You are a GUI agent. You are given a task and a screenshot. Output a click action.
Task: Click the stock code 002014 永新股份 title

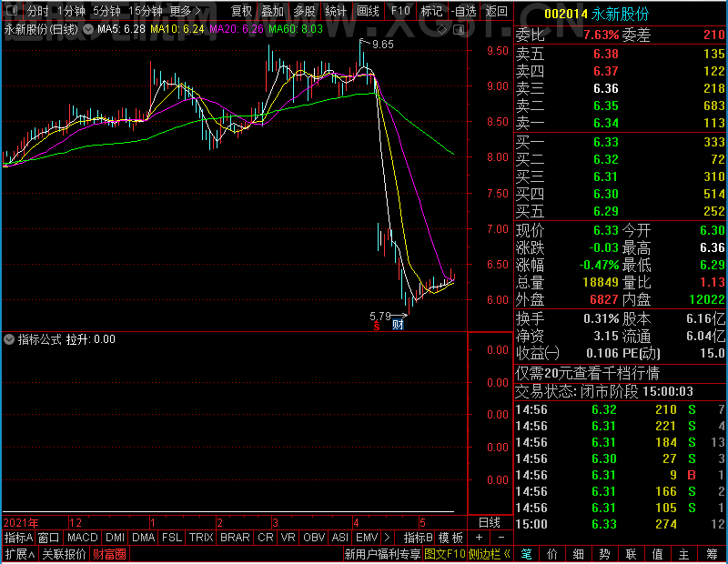click(597, 14)
